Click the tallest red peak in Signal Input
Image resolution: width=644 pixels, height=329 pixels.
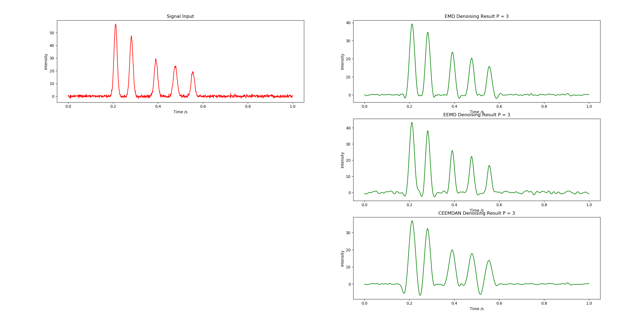tap(116, 25)
